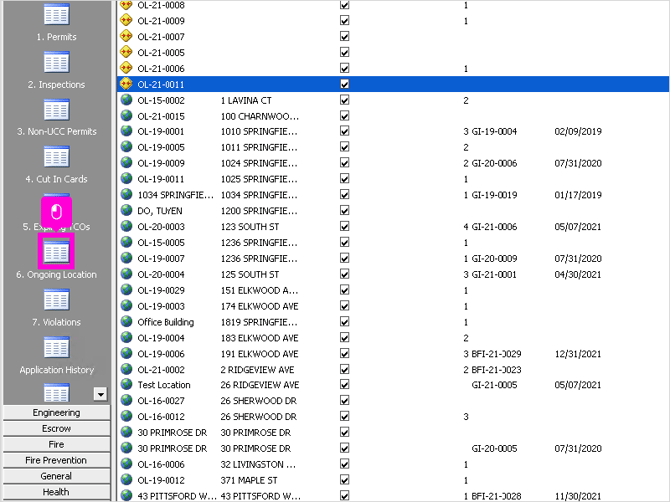Viewport: 670px width, 502px height.
Task: Open the 1. Permits link
Action: pyautogui.click(x=56, y=37)
